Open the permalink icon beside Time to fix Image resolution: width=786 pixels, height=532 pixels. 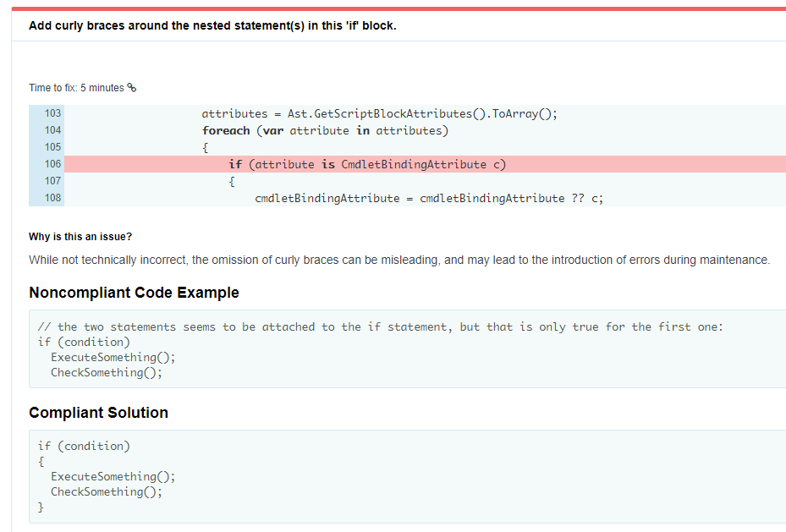[131, 88]
